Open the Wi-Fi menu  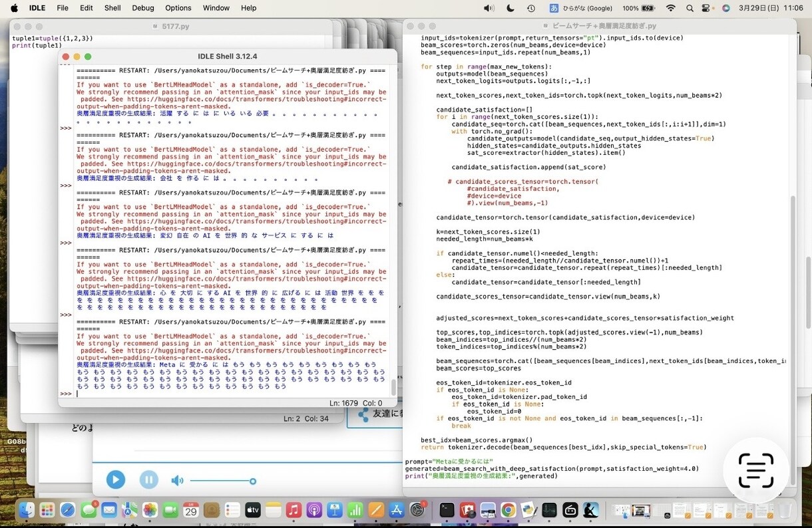coord(670,8)
